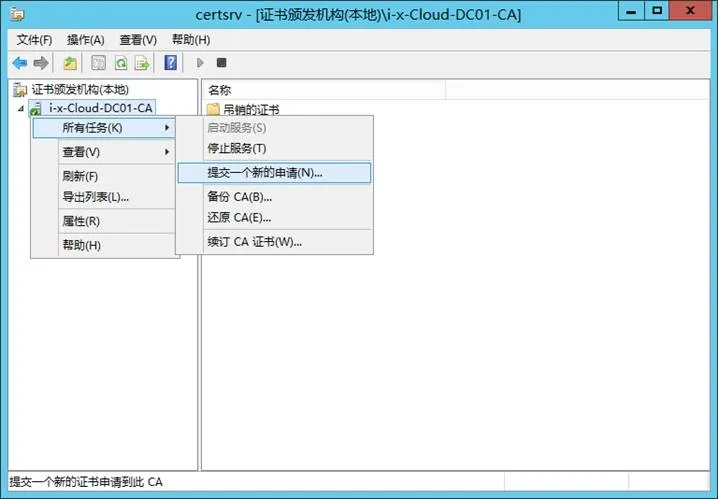Select 证书颁发机构(本地) tree root label
The image size is (718, 499).
coord(80,90)
